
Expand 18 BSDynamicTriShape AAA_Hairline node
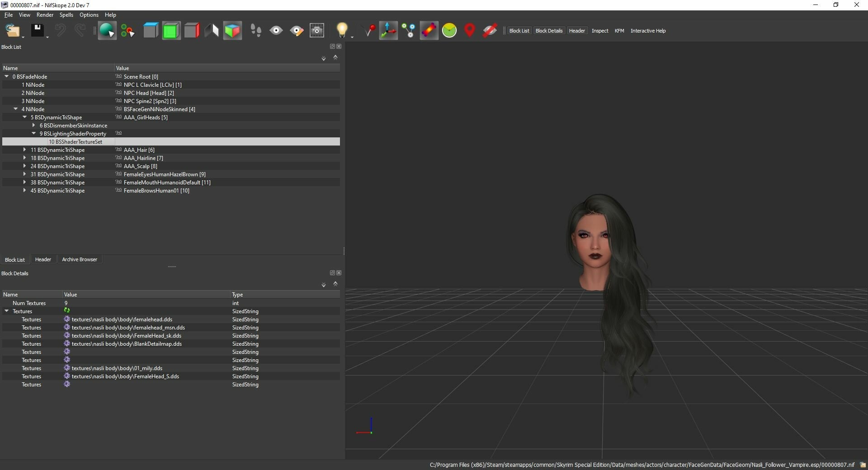coord(25,158)
